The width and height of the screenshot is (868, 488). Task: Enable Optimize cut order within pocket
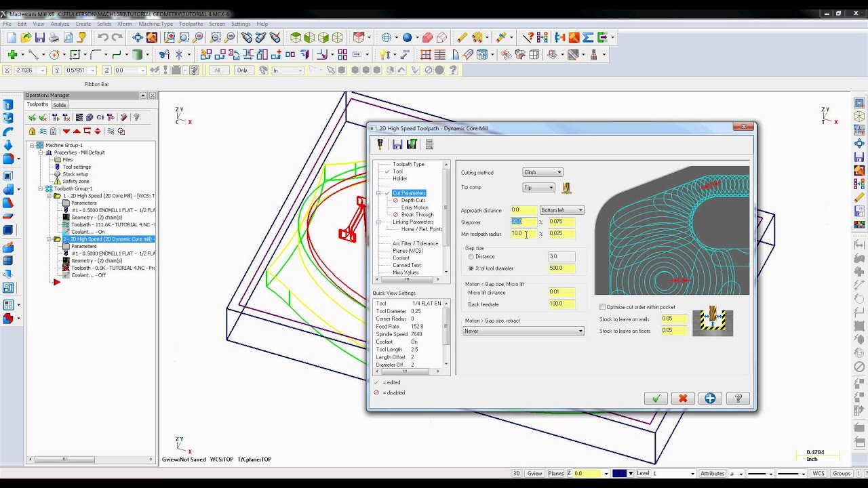602,307
